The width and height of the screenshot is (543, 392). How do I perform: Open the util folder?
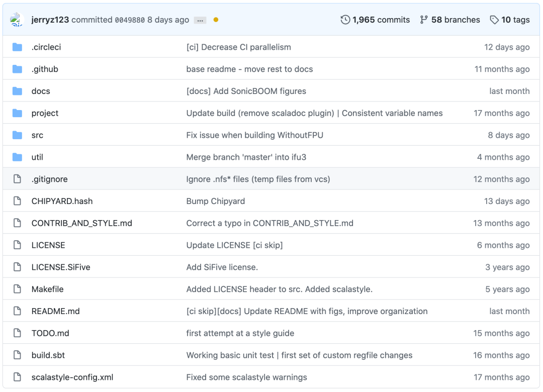point(37,157)
